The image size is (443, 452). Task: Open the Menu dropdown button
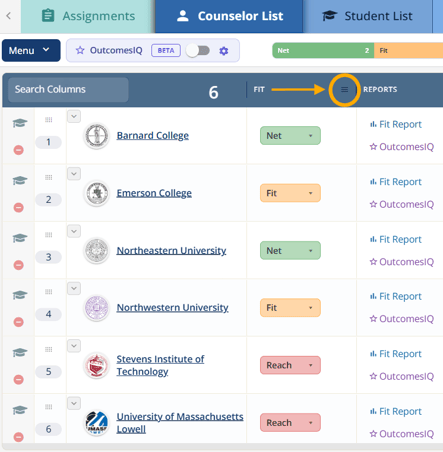click(31, 51)
